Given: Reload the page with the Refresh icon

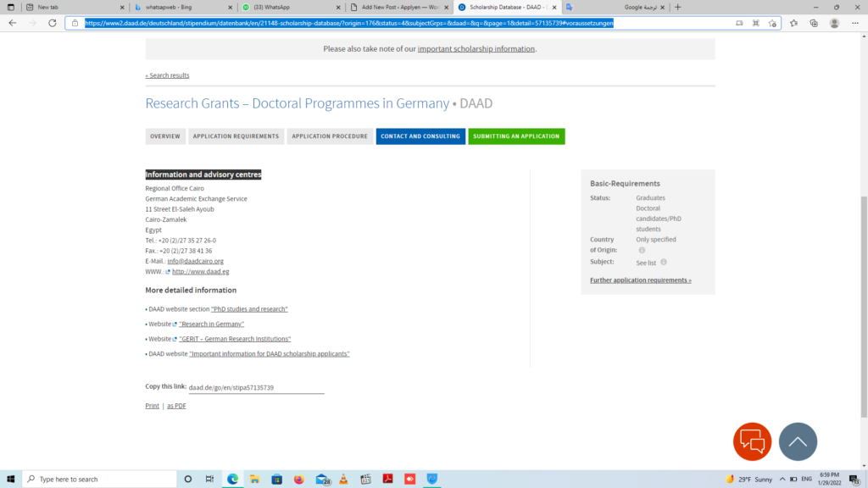Looking at the screenshot, I should [x=53, y=23].
